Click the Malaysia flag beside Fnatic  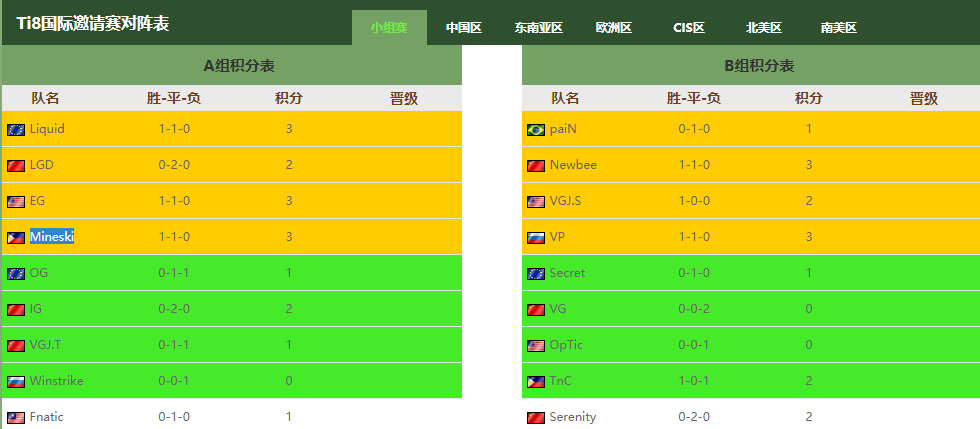[x=16, y=418]
